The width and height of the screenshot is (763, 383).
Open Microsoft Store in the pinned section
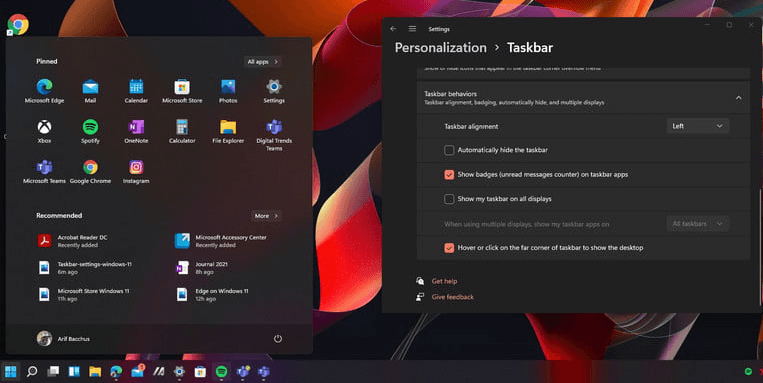click(x=182, y=91)
